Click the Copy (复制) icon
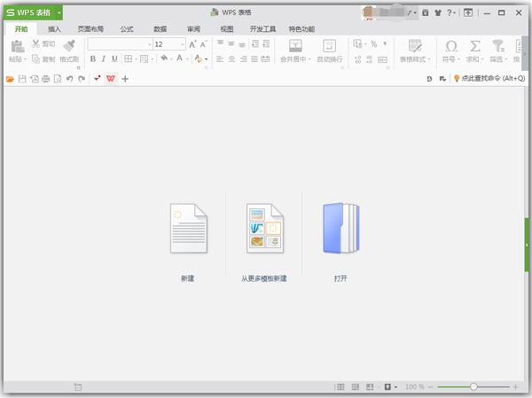The height and width of the screenshot is (398, 532). [x=35, y=59]
